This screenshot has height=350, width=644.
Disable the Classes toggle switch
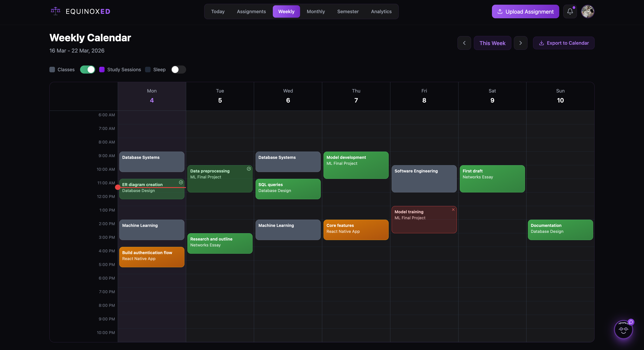[x=88, y=70]
